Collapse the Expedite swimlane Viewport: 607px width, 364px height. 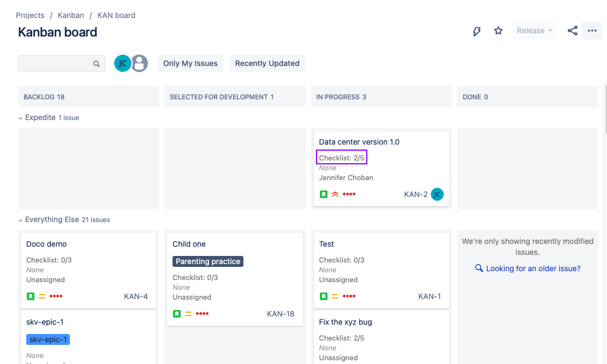click(21, 118)
